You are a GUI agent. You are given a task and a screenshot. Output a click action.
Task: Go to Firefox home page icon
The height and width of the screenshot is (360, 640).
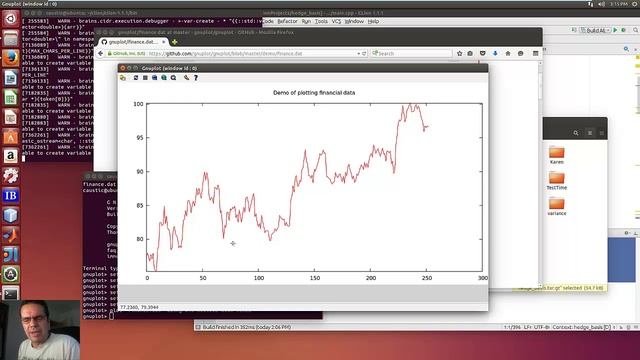508,53
